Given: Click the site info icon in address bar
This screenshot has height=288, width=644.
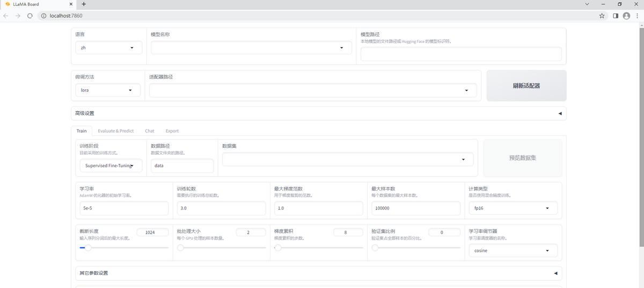Looking at the screenshot, I should 43,16.
